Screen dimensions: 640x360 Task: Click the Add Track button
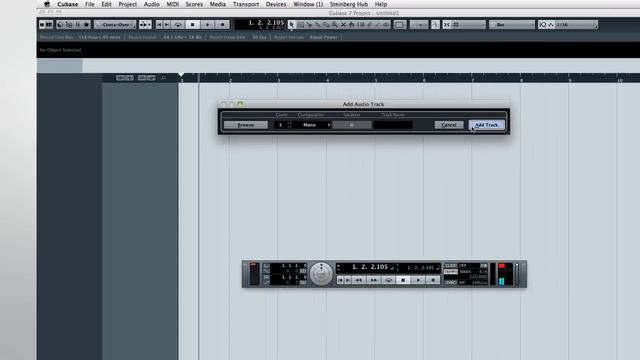[x=487, y=125]
